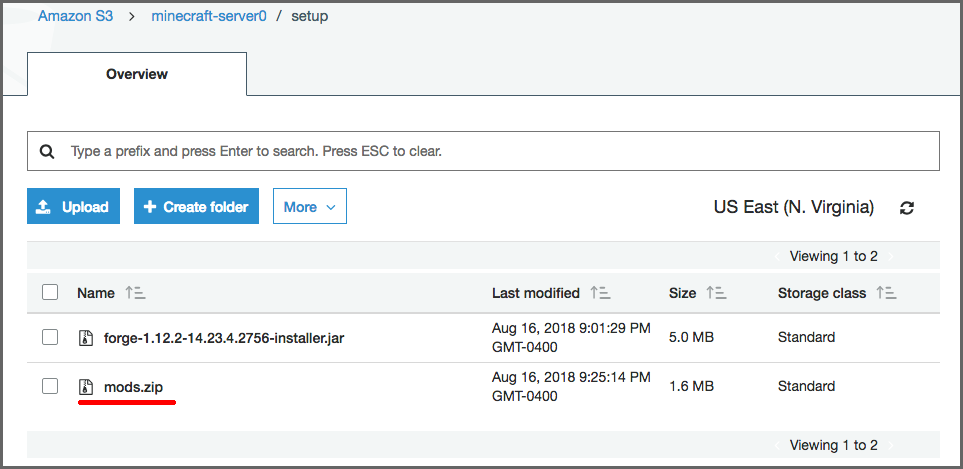
Task: Sort by Last modified using sort icon
Action: click(x=600, y=293)
